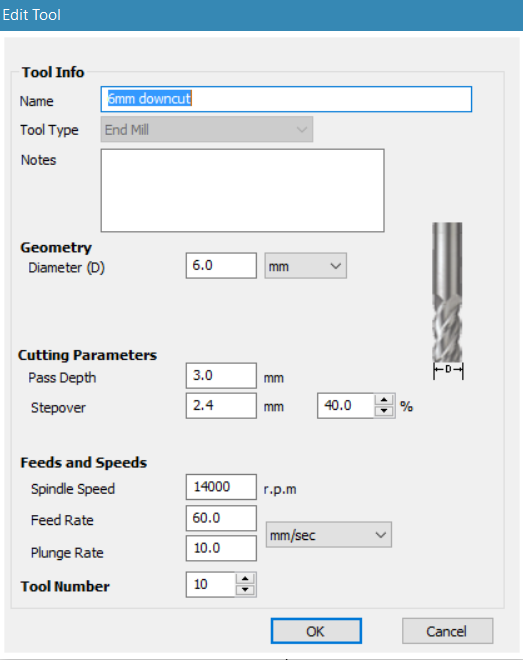Decrement the Tool Number spinner
The width and height of the screenshot is (523, 660).
tap(245, 590)
